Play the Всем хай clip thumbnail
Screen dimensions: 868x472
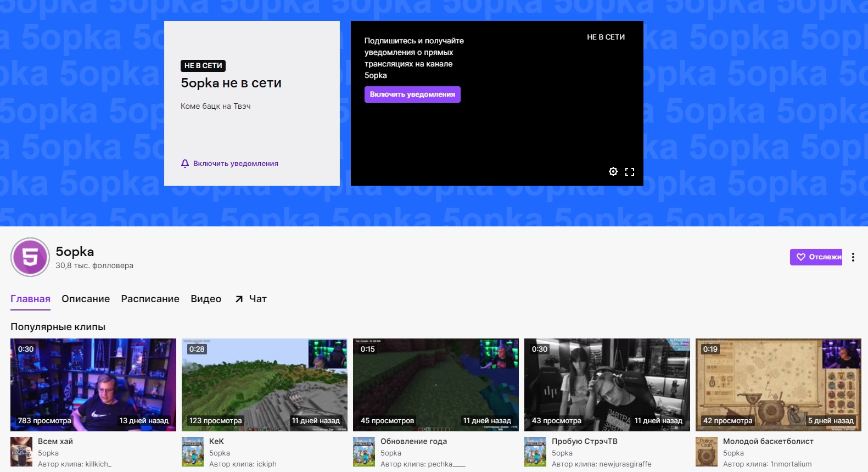point(93,385)
